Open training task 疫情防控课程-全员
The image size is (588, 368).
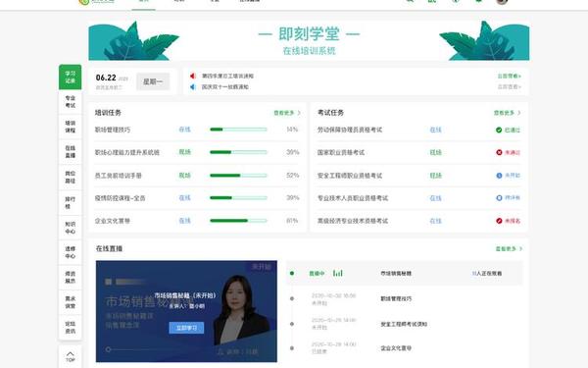120,198
